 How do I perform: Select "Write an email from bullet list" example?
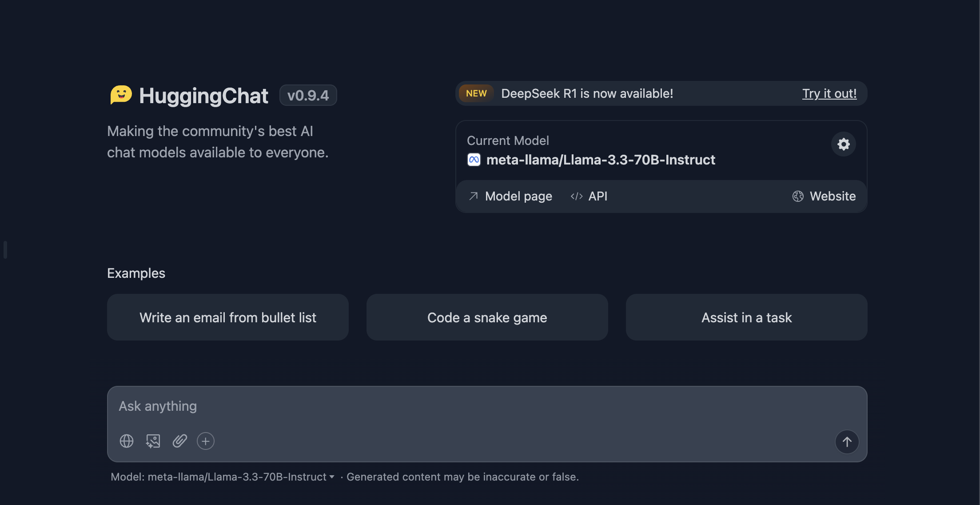click(x=227, y=317)
